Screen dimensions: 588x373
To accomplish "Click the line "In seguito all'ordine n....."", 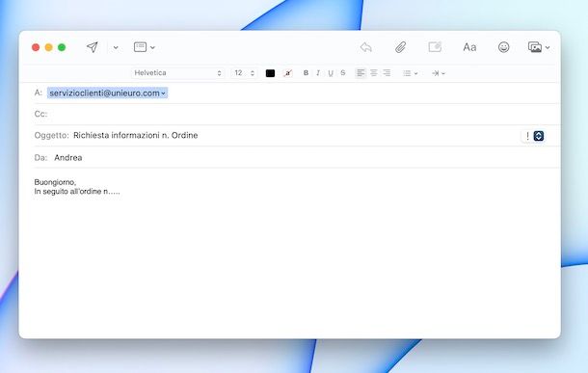I will (77, 191).
